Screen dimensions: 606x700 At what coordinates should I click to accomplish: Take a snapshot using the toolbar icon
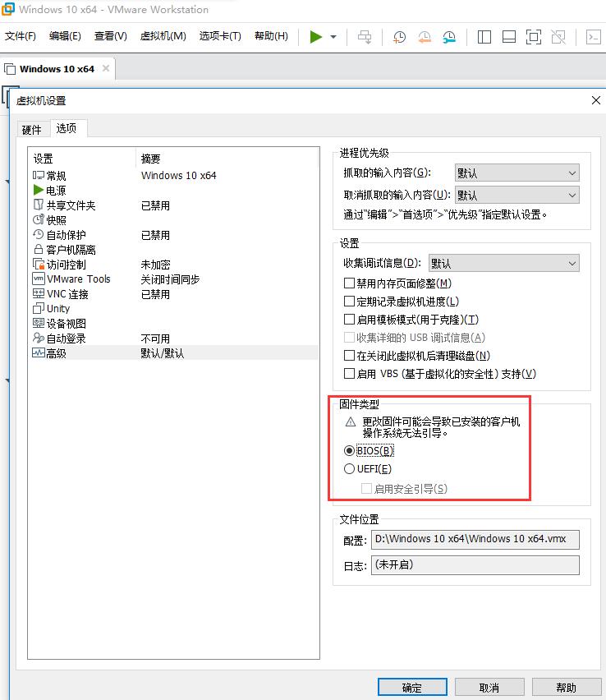399,37
